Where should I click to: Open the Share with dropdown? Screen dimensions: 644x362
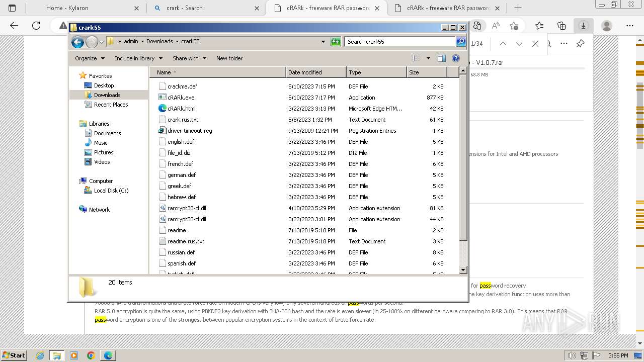tap(189, 58)
